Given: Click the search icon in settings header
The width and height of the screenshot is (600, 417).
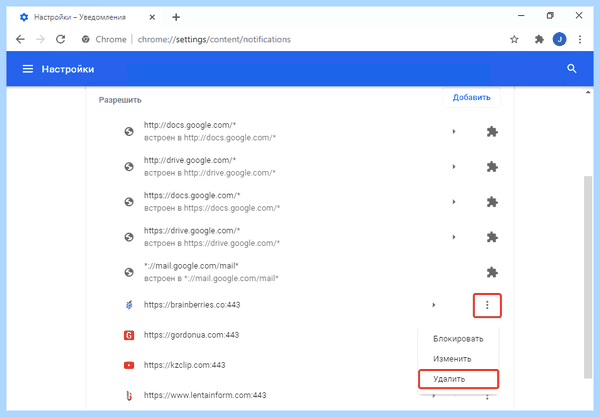Looking at the screenshot, I should 572,68.
